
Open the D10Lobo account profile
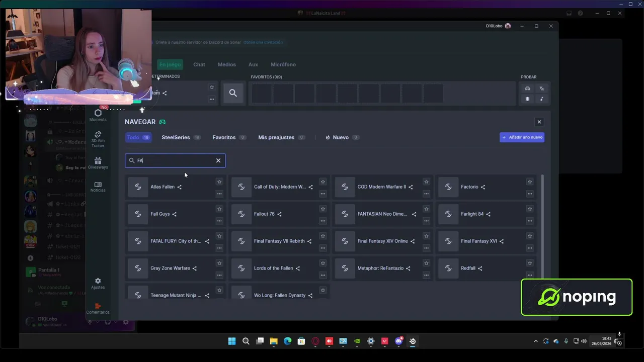(x=498, y=26)
